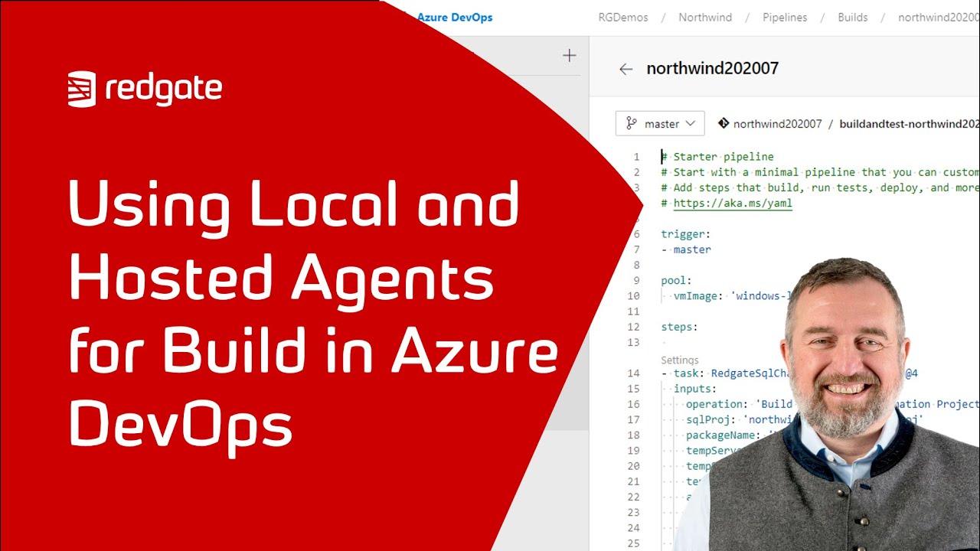The height and width of the screenshot is (551, 980).
Task: Click the 'vmImage' line in the YAML
Action: pos(731,296)
